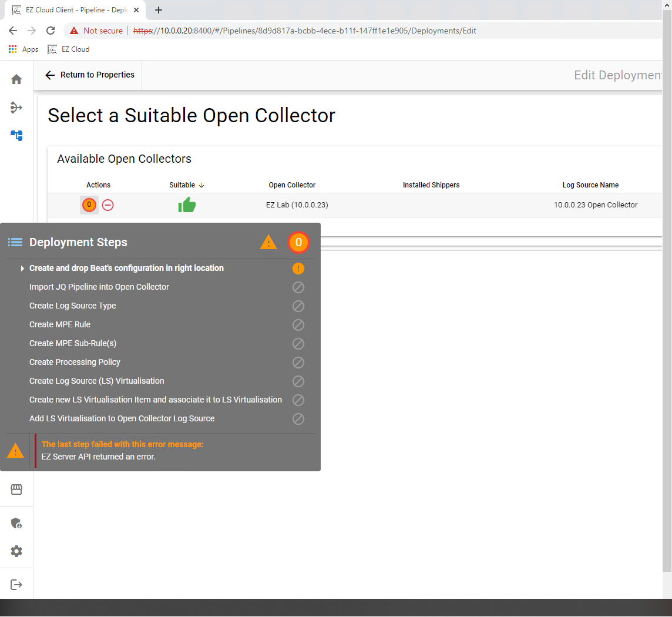672x617 pixels.
Task: Open the Home icon in sidebar
Action: (x=16, y=79)
